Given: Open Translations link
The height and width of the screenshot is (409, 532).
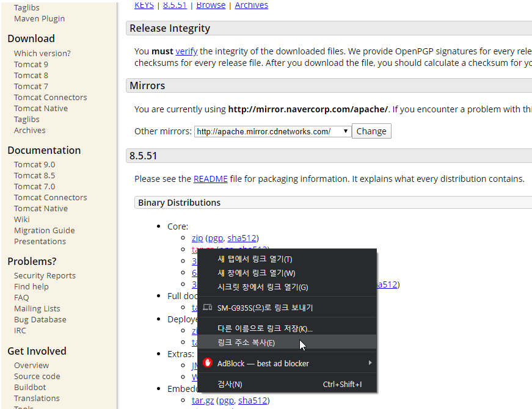Looking at the screenshot, I should pos(37,398).
